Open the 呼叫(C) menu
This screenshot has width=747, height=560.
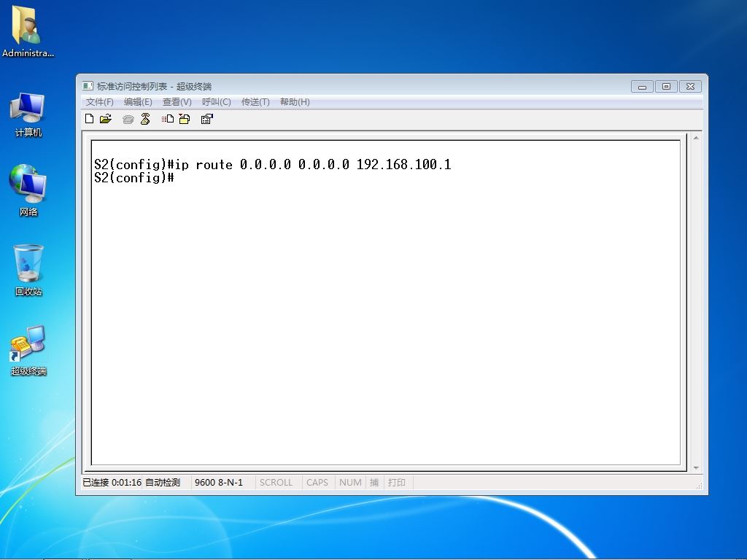click(216, 102)
